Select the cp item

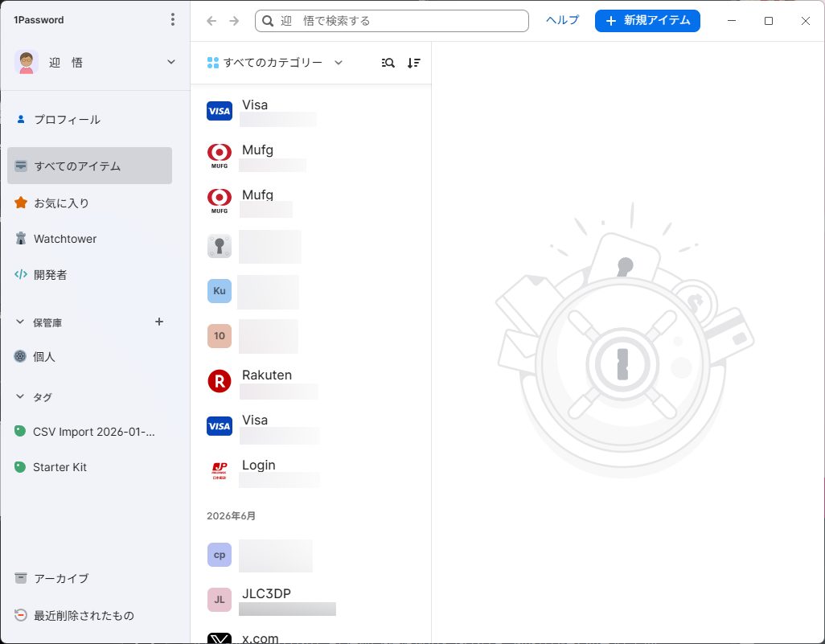pos(310,556)
